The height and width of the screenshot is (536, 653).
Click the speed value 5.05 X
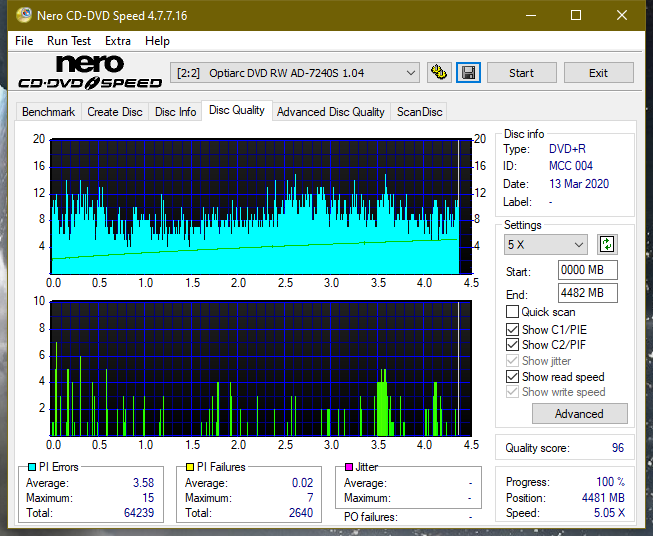609,513
